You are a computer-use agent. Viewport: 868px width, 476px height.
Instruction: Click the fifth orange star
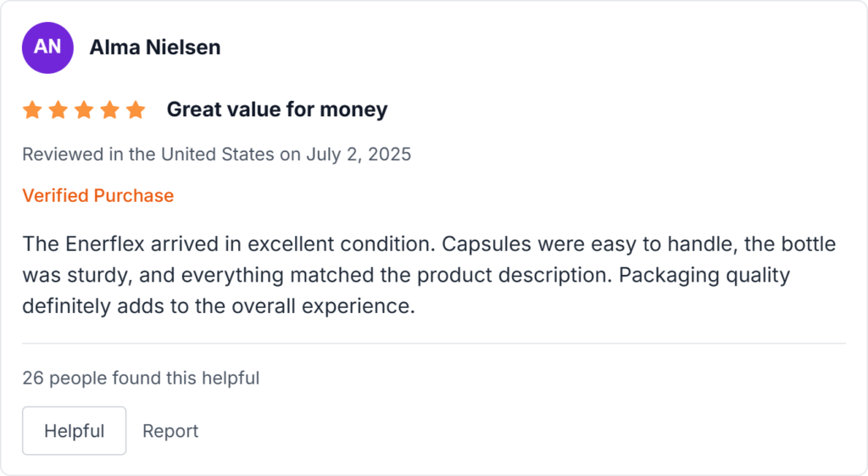click(136, 109)
